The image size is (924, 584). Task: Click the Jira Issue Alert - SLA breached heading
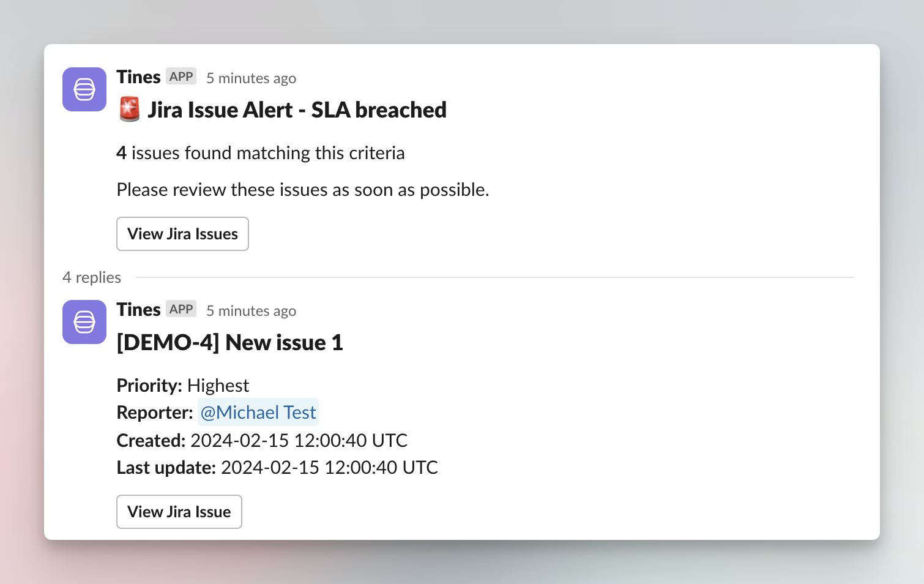tap(297, 110)
